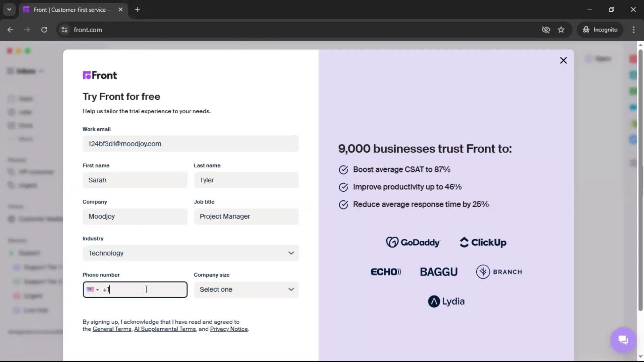Click the site information icon beside the URL

tap(64, 30)
